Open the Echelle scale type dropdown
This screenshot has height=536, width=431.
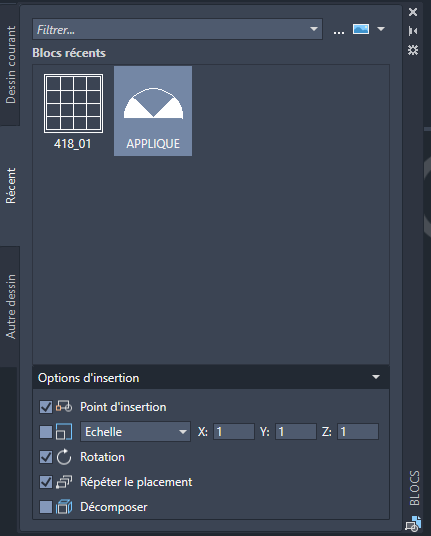(x=135, y=432)
